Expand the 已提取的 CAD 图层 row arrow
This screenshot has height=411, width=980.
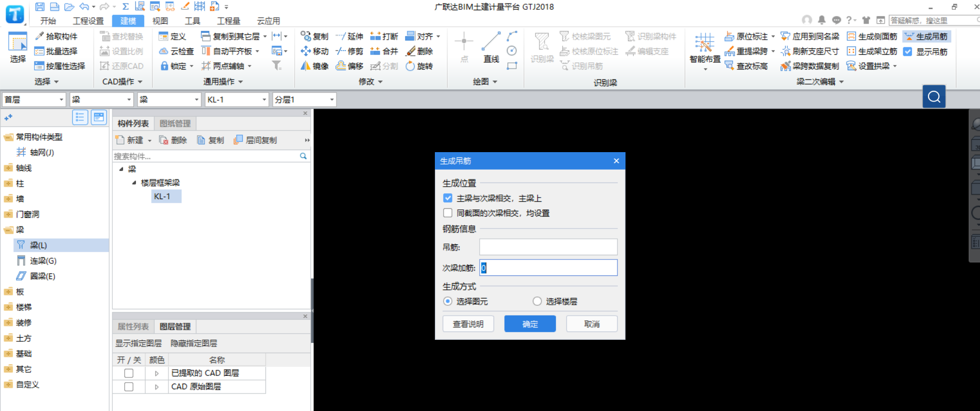pyautogui.click(x=157, y=373)
